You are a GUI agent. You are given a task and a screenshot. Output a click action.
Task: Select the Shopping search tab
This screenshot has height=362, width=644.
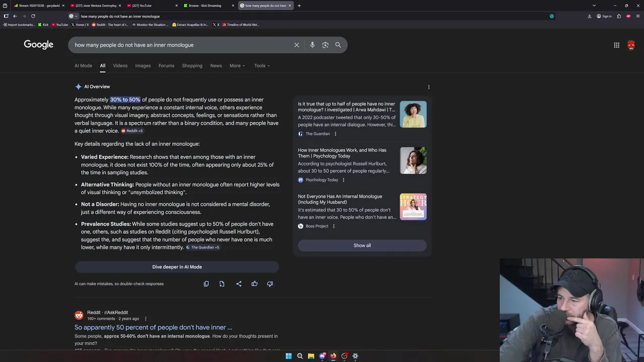coord(192,65)
